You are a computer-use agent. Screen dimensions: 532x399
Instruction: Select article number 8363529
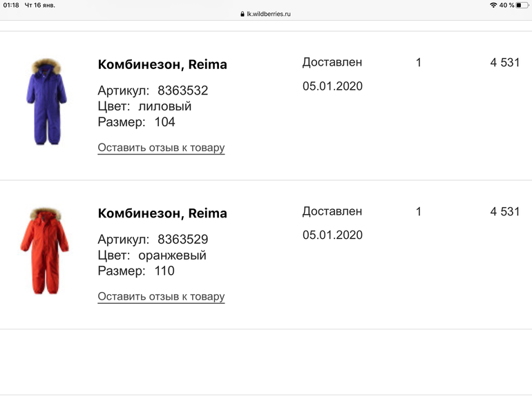[x=182, y=240]
